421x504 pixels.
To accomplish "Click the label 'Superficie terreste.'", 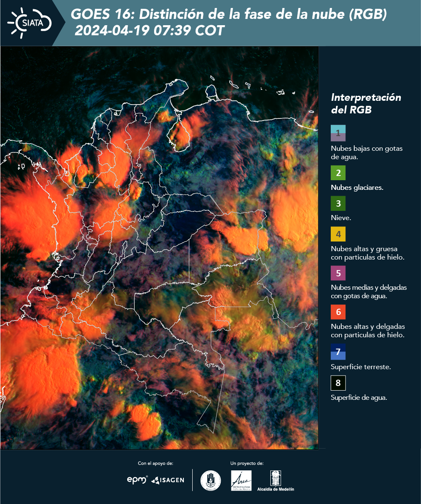I will coord(361,367).
